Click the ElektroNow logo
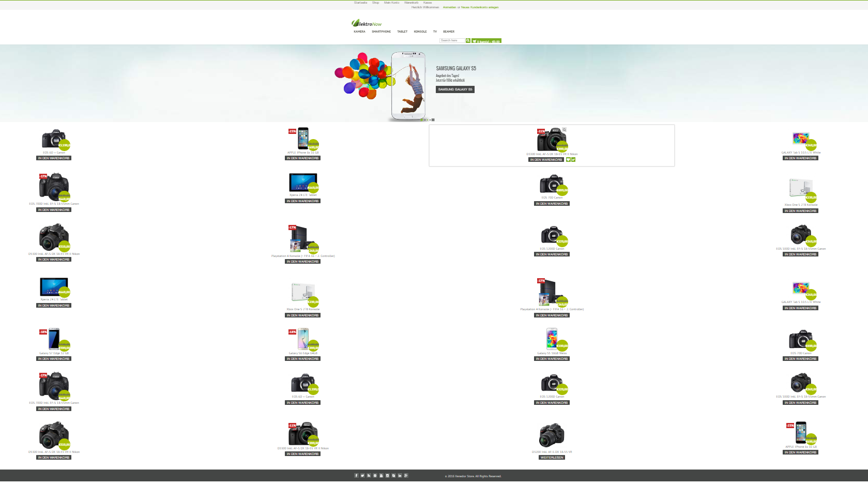Image resolution: width=868 pixels, height=500 pixels. pos(367,23)
